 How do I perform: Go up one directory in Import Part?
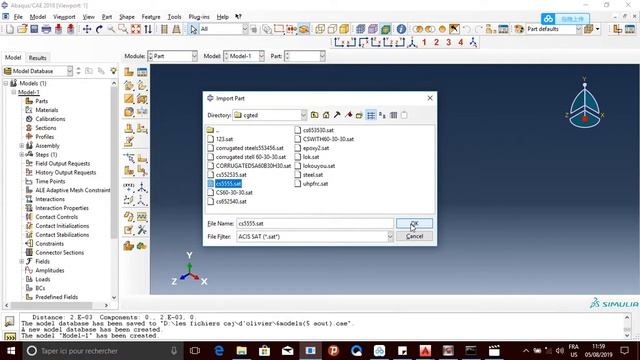tap(314, 115)
